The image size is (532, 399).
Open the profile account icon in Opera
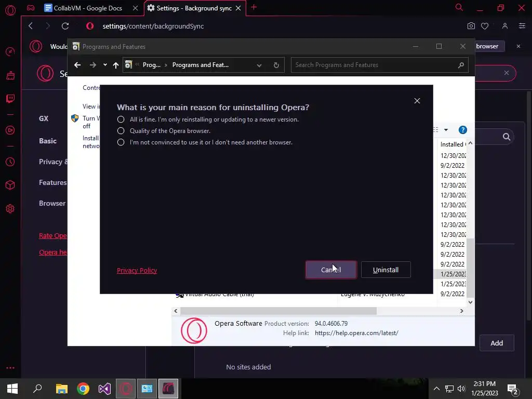[x=505, y=26]
